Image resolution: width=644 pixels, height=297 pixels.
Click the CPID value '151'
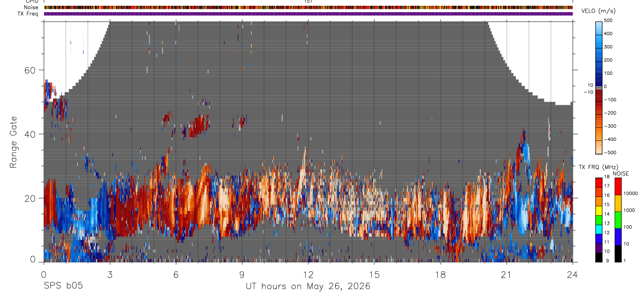308,2
